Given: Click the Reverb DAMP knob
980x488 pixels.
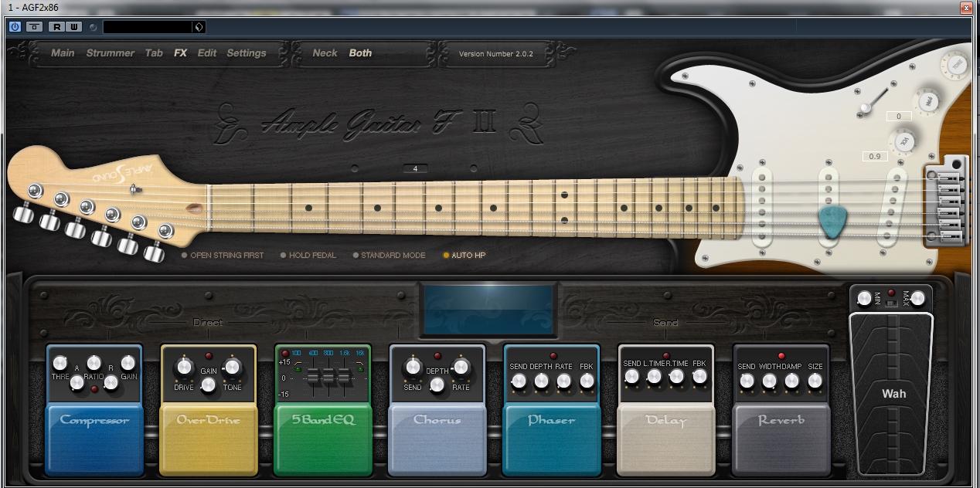Looking at the screenshot, I should coord(792,380).
